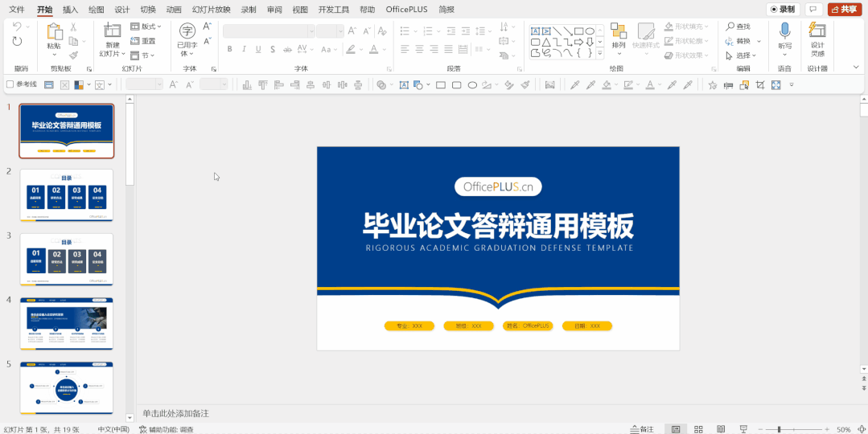Switch to the 设计 Design tab
This screenshot has height=434, width=868.
[122, 10]
